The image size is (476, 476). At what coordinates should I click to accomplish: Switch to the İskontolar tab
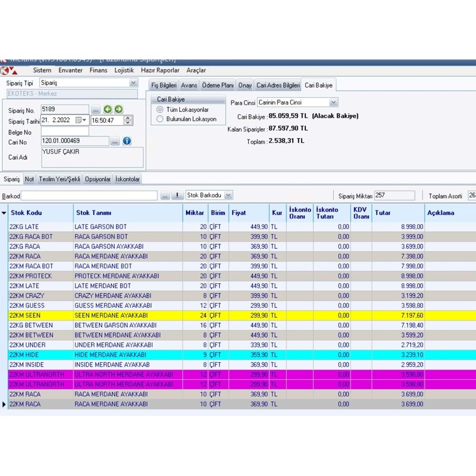tap(128, 179)
